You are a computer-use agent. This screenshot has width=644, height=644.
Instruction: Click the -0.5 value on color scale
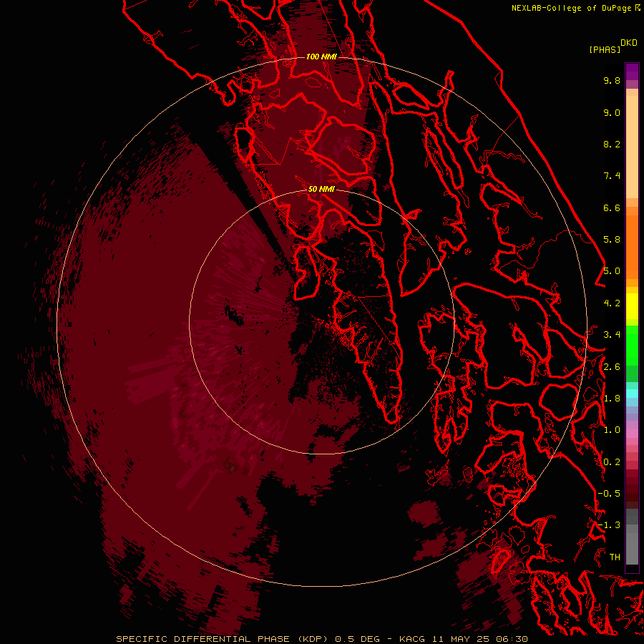point(609,494)
